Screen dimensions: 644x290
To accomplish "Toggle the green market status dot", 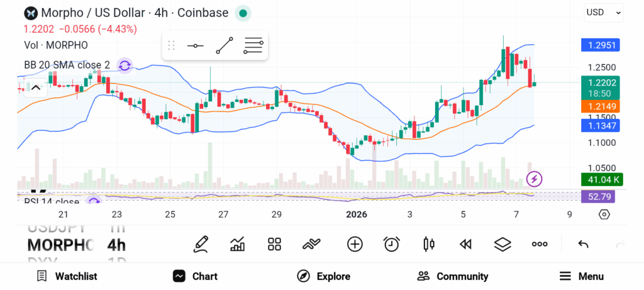I will [243, 13].
